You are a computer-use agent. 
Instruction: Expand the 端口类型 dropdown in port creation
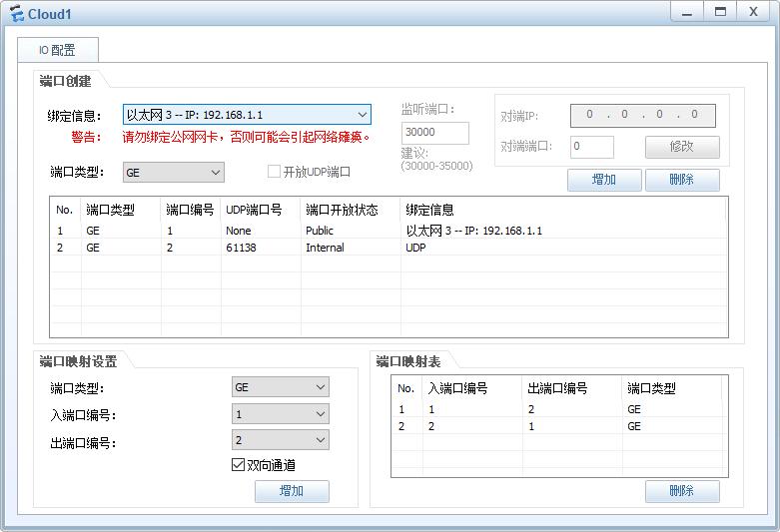tap(174, 173)
